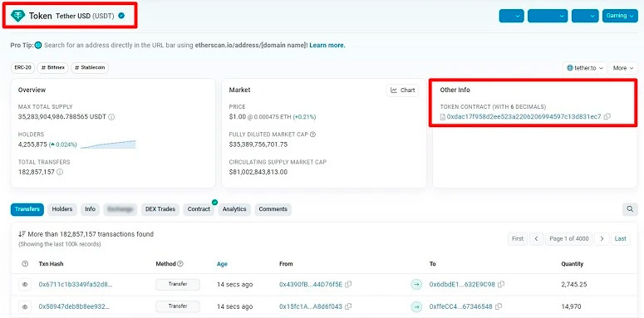
Task: Copy From address 0x4390fB...44D76f5E
Action: point(348,284)
